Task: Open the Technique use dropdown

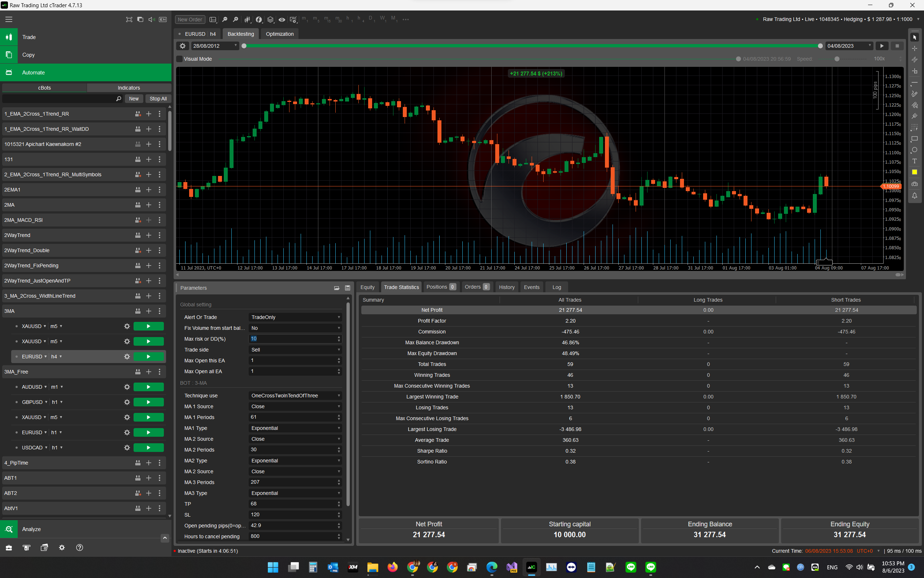Action: pyautogui.click(x=295, y=396)
